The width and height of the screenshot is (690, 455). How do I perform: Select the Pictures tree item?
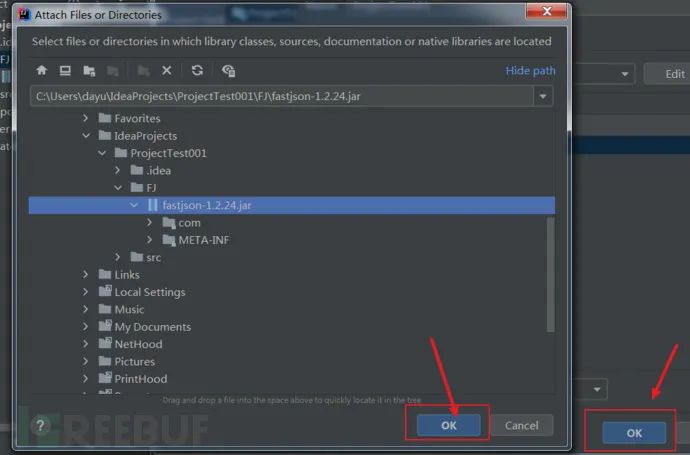point(127,361)
